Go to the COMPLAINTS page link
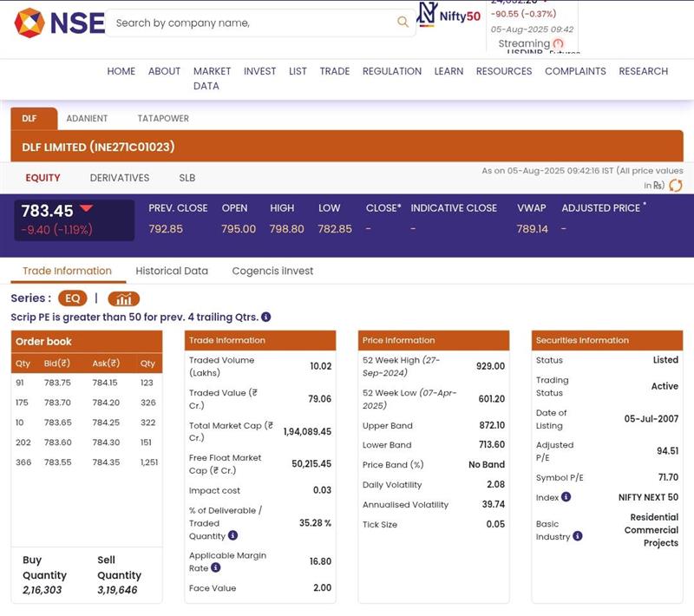This screenshot has width=694, height=616. (575, 71)
